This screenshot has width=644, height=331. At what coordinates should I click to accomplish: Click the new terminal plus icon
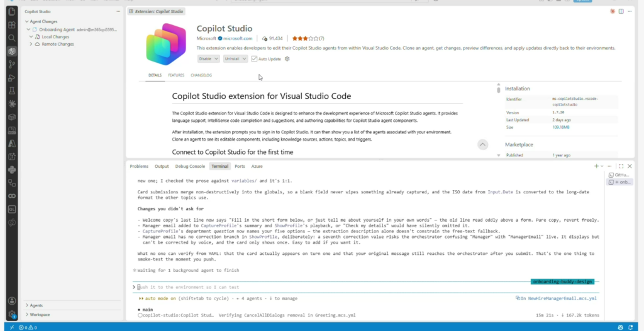click(596, 166)
